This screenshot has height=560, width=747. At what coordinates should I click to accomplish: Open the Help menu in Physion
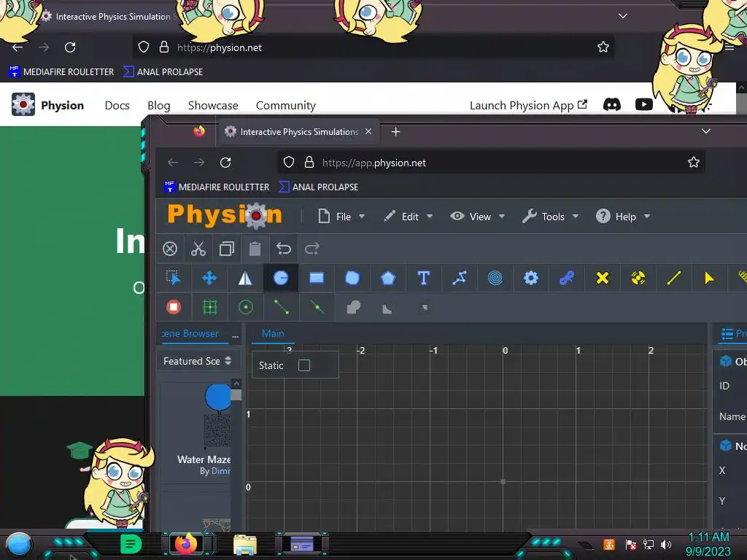click(x=623, y=217)
